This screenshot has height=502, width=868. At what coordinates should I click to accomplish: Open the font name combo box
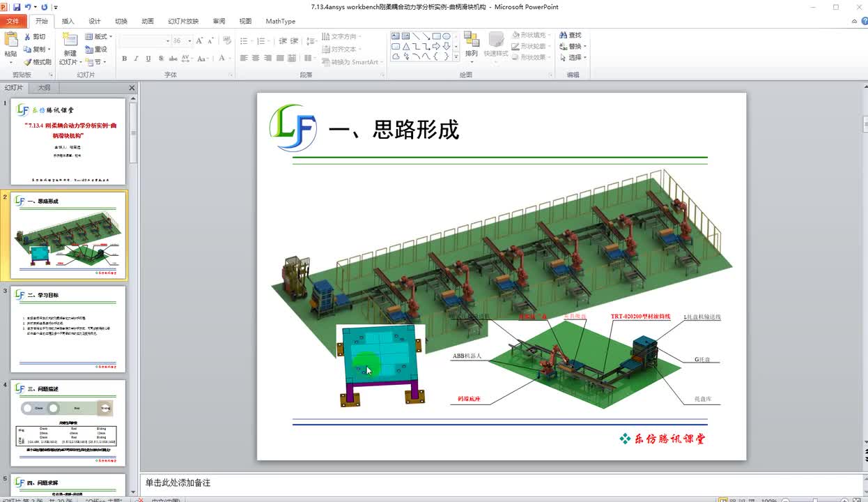144,40
